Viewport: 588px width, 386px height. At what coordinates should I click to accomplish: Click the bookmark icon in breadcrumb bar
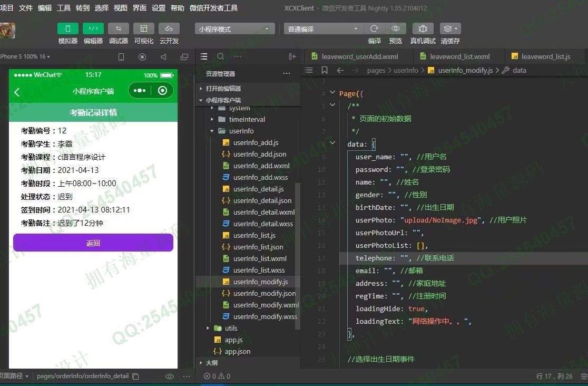(325, 70)
